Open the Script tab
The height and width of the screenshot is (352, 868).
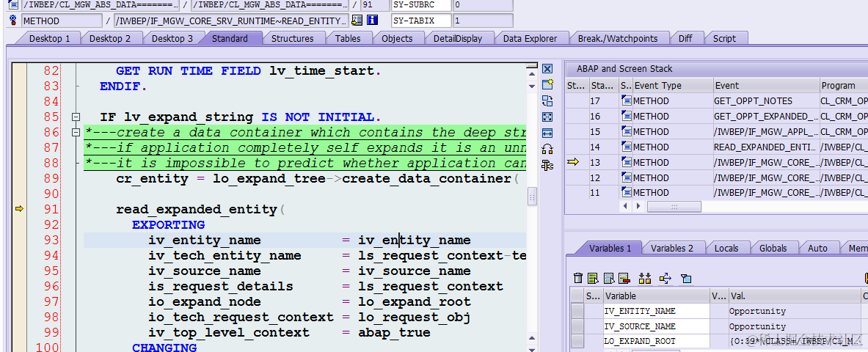tap(725, 38)
